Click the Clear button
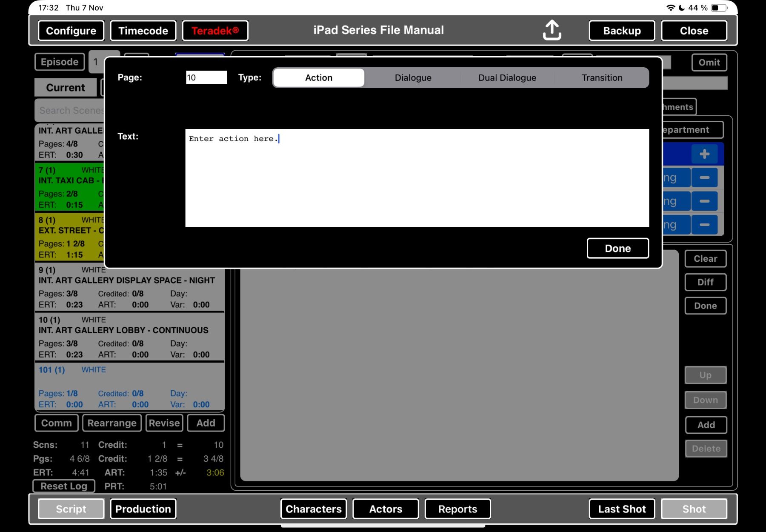 706,258
